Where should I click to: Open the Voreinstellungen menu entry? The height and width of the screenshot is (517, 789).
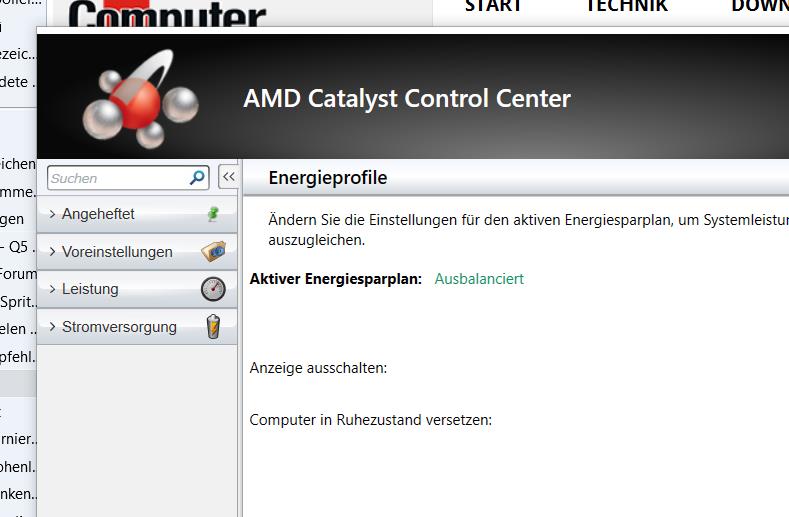pos(137,252)
